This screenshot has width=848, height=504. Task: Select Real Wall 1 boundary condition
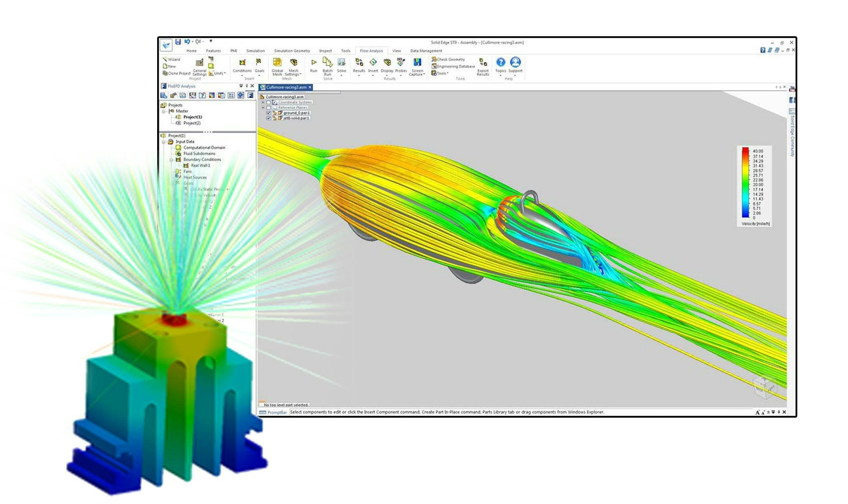(x=200, y=166)
